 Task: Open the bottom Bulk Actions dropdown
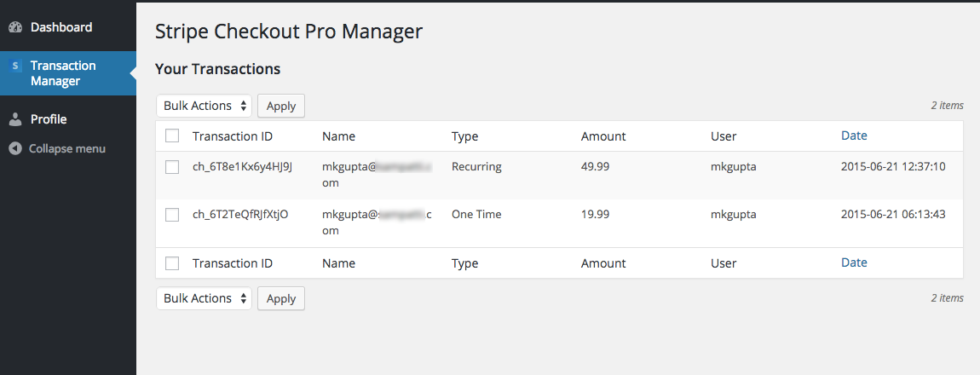pos(204,298)
